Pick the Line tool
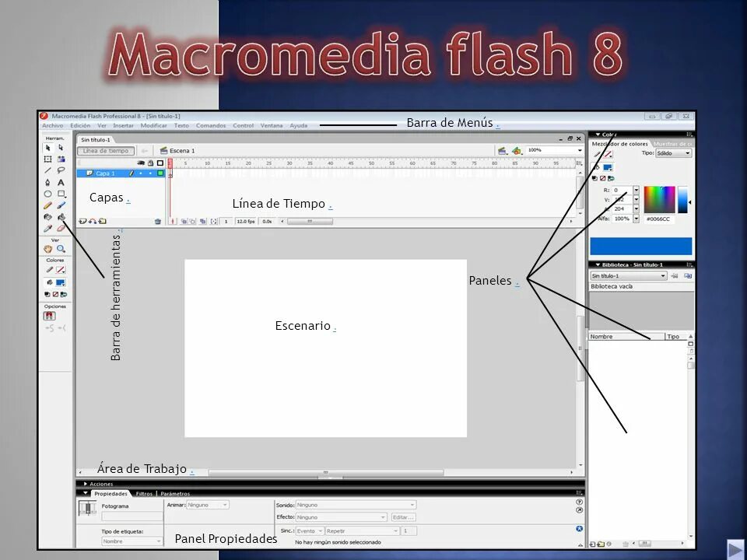 pos(47,170)
